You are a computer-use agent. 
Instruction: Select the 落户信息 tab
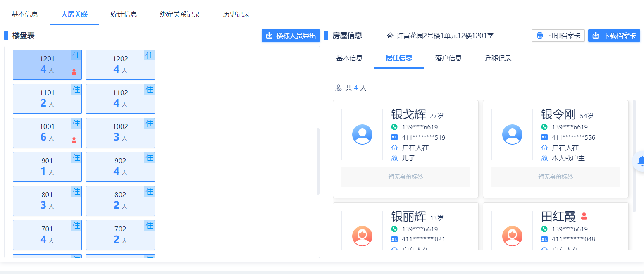click(x=448, y=58)
